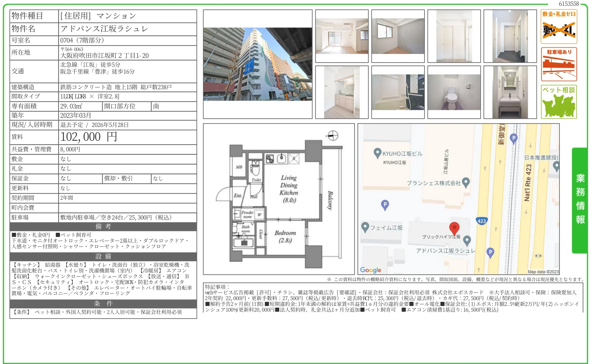Click the フェイム江坂 map pin
The image size is (592, 364).
(365, 227)
